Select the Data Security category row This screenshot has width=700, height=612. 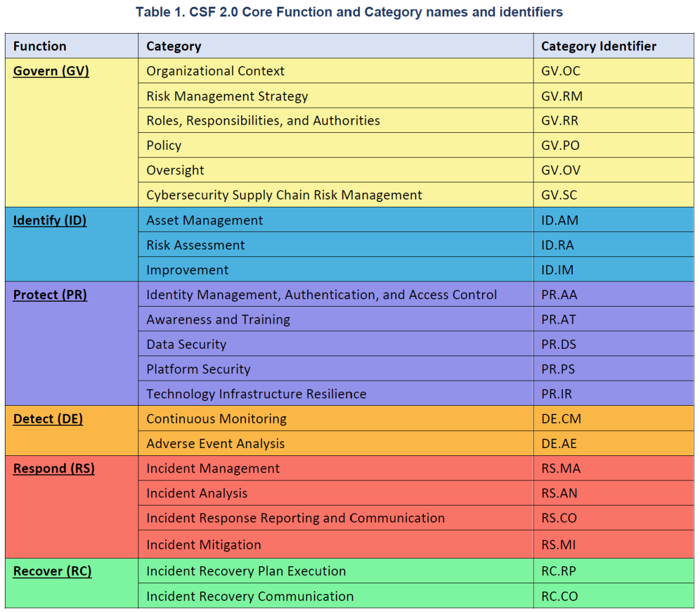(416, 344)
